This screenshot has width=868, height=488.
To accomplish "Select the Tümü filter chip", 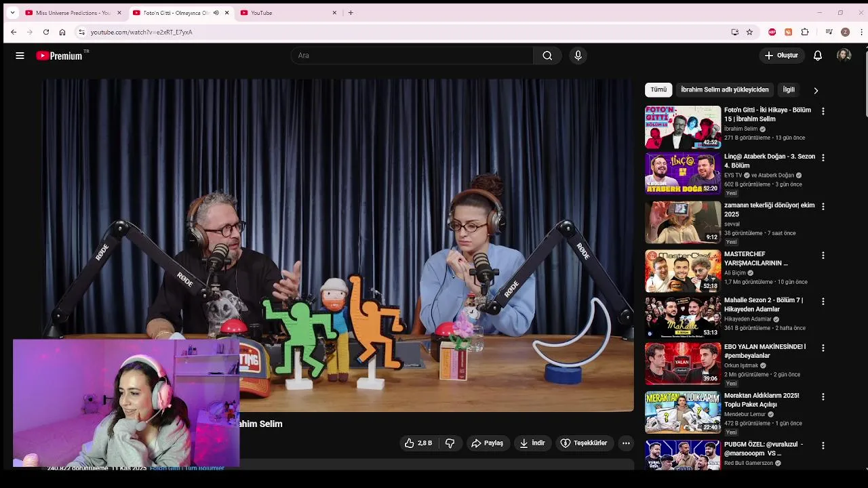I will 658,89.
